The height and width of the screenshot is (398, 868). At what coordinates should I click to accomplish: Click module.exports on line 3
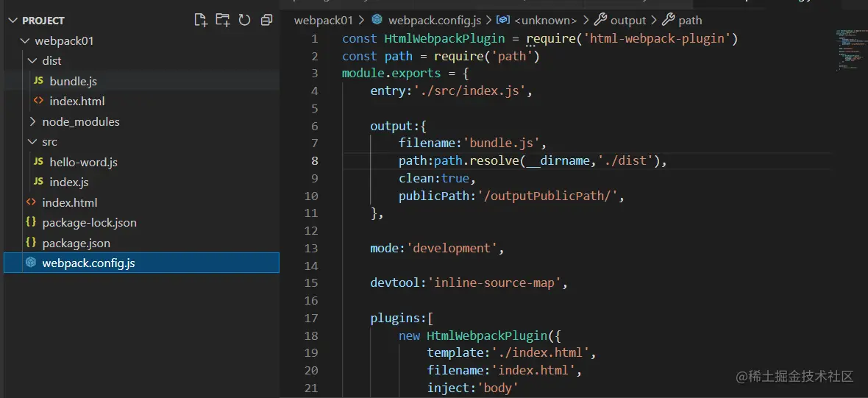(x=391, y=74)
